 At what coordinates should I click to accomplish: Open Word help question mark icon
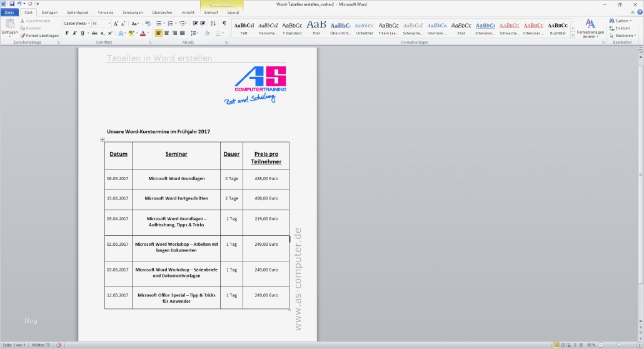[640, 13]
